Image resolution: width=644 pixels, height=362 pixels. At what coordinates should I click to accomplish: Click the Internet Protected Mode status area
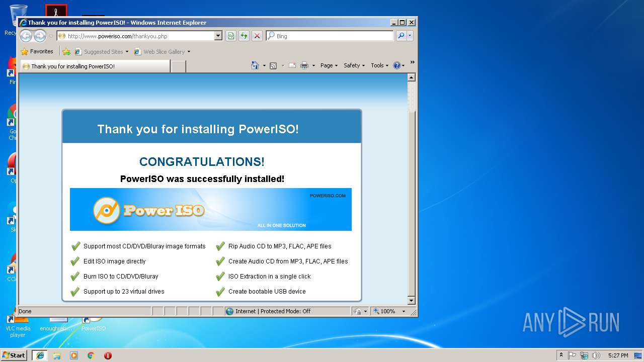tap(287, 311)
